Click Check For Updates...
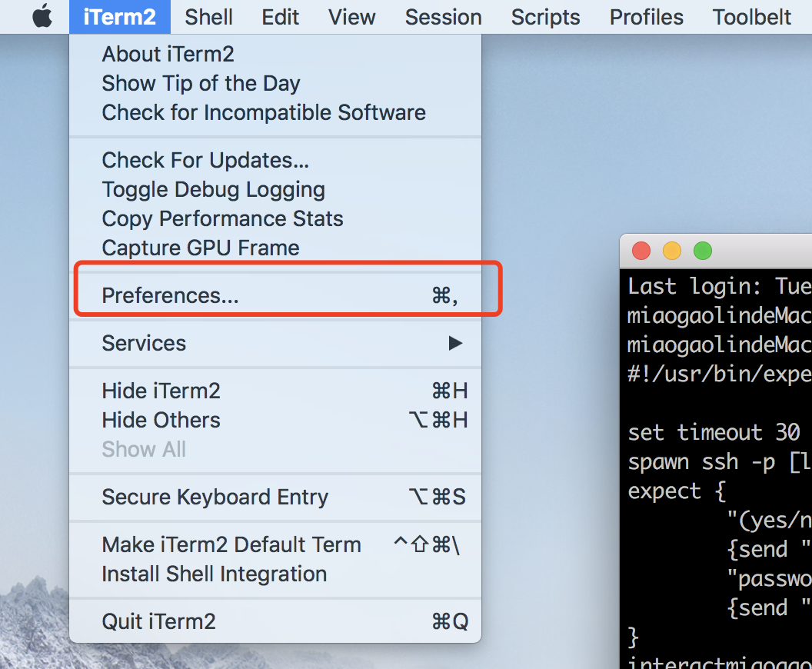 point(275,161)
